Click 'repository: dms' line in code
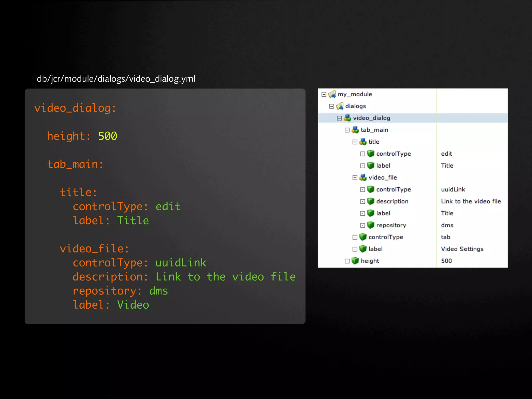The image size is (532, 399). (120, 291)
